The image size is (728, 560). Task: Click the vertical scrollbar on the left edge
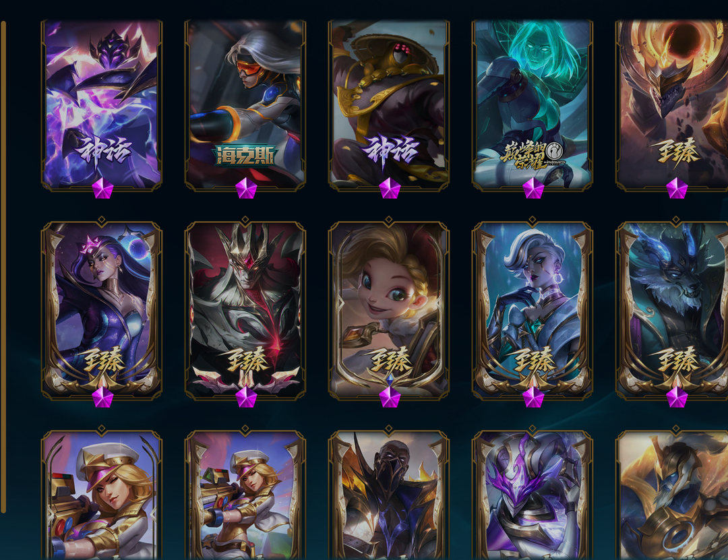[x=3, y=267]
